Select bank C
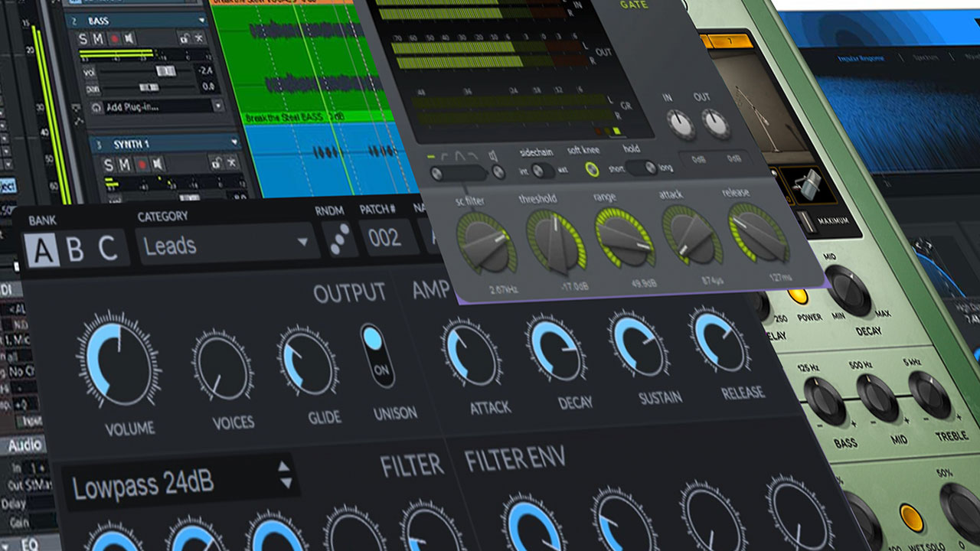The width and height of the screenshot is (980, 551). [108, 249]
